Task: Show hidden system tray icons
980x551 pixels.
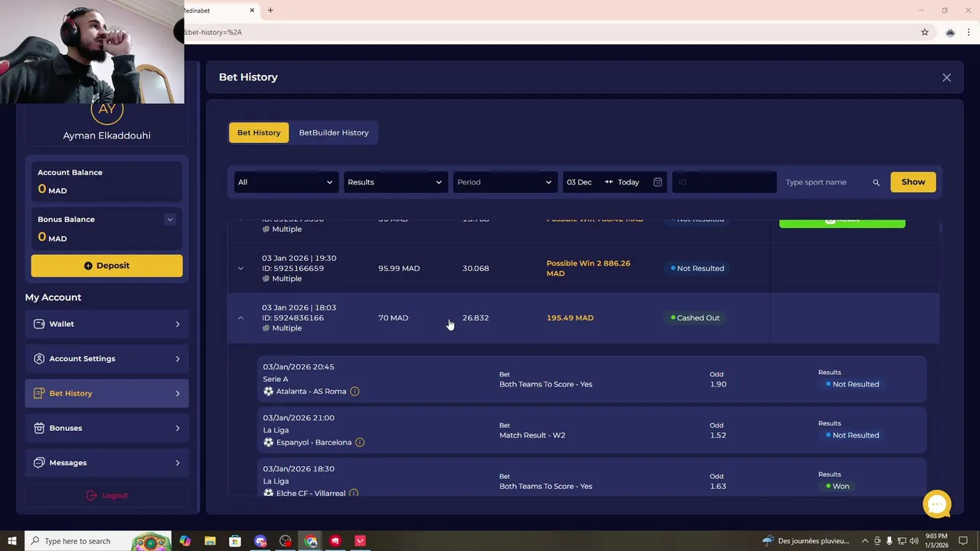Action: [x=865, y=541]
